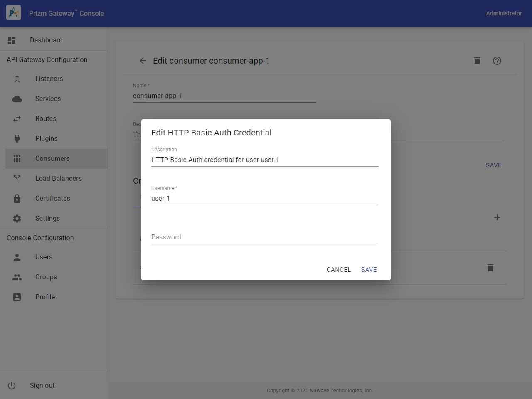532x399 pixels.
Task: Go to Routes in sidebar
Action: pos(46,119)
